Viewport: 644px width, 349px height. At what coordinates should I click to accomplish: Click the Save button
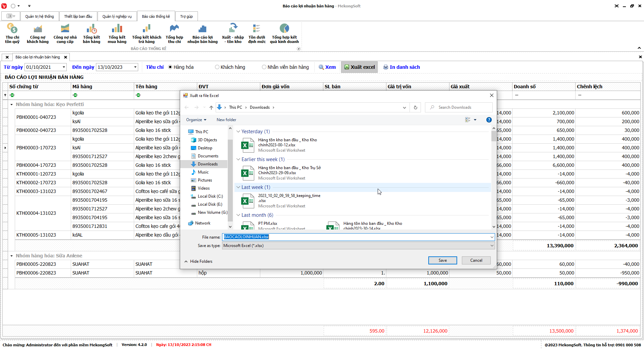pos(442,260)
